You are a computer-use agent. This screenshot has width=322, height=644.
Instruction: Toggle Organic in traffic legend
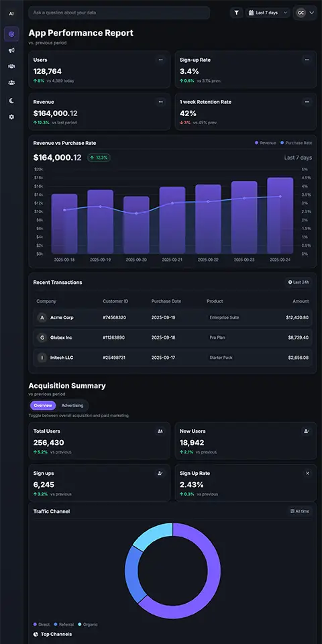click(88, 625)
